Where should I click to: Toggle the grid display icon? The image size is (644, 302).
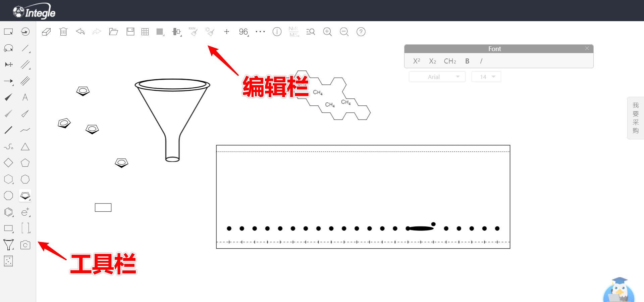coord(145,32)
